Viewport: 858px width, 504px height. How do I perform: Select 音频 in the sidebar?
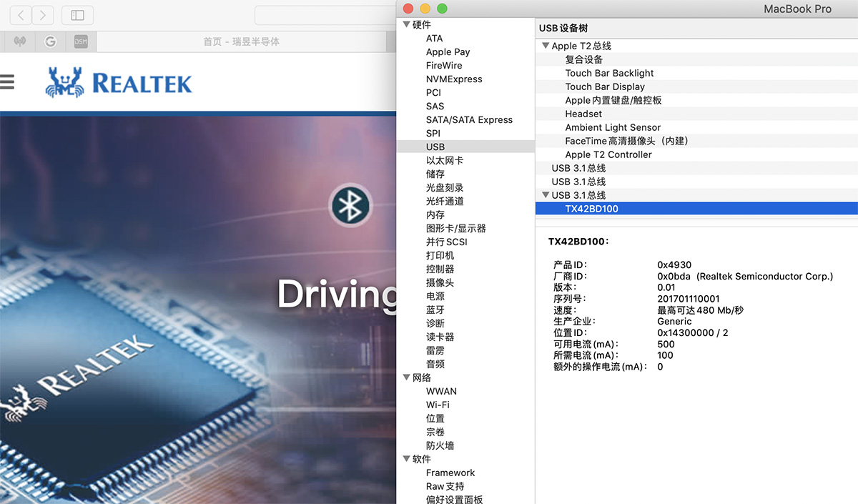click(x=435, y=365)
